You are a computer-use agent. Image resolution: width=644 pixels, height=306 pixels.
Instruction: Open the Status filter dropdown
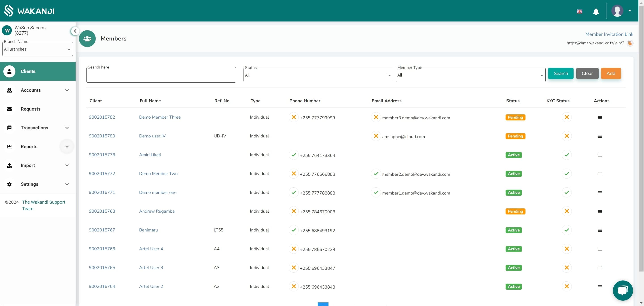point(318,75)
